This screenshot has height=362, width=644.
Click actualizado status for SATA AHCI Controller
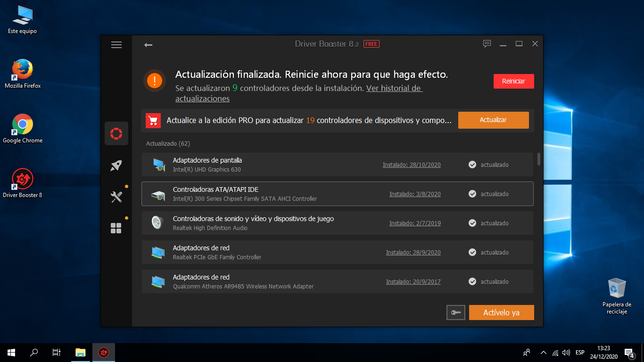[x=495, y=194]
